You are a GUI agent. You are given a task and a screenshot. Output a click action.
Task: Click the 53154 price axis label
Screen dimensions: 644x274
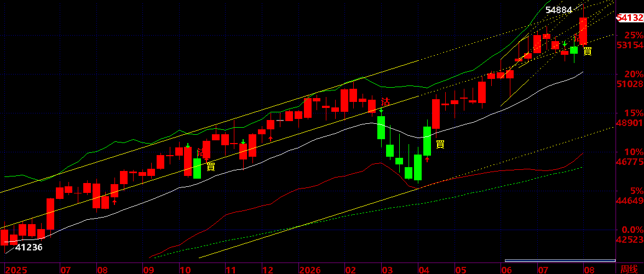coord(630,45)
